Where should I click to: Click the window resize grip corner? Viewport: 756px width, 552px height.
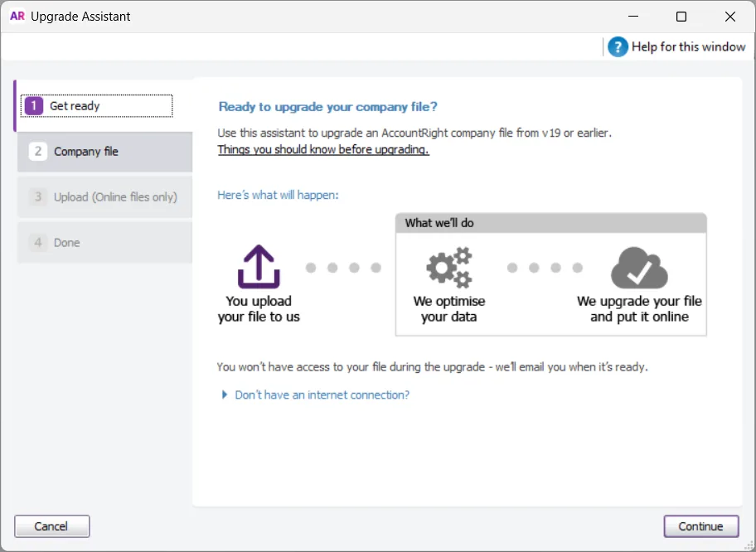749,545
